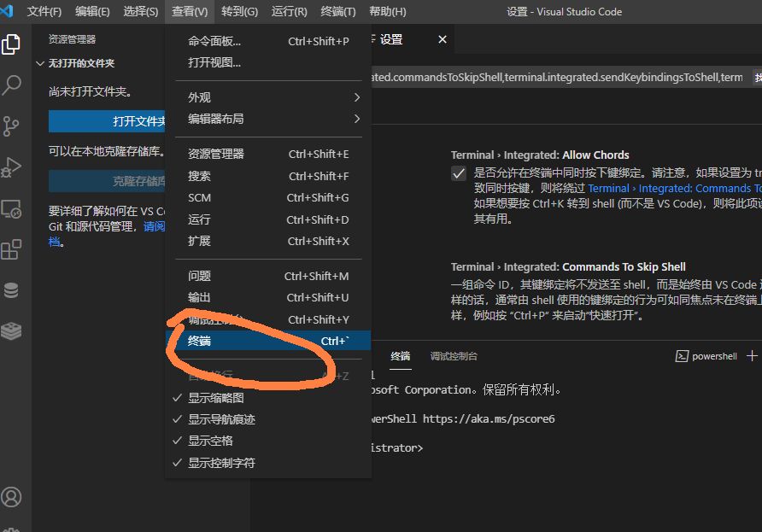Click the Allow Chords setting title

pos(540,155)
